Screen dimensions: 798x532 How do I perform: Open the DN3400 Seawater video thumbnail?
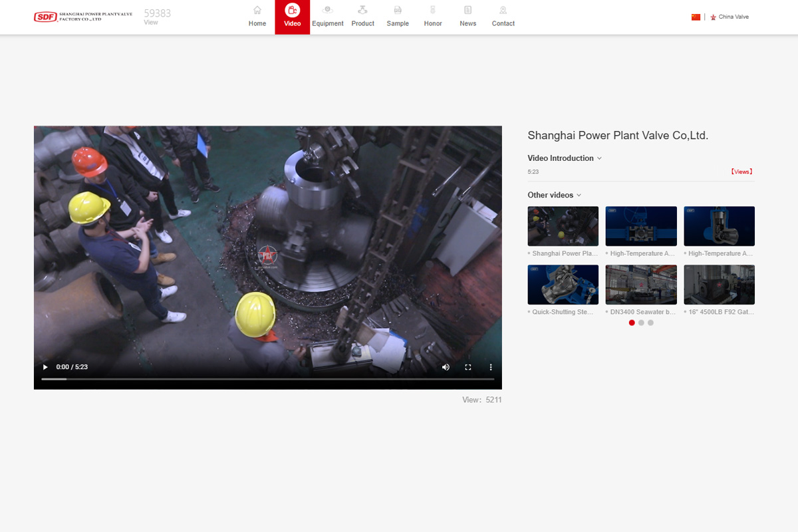tap(641, 285)
